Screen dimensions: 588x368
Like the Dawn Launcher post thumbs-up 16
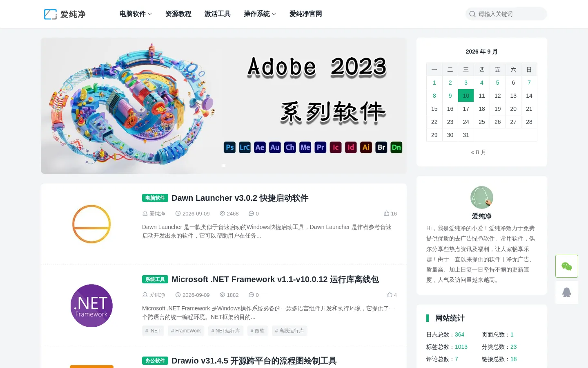pos(390,213)
